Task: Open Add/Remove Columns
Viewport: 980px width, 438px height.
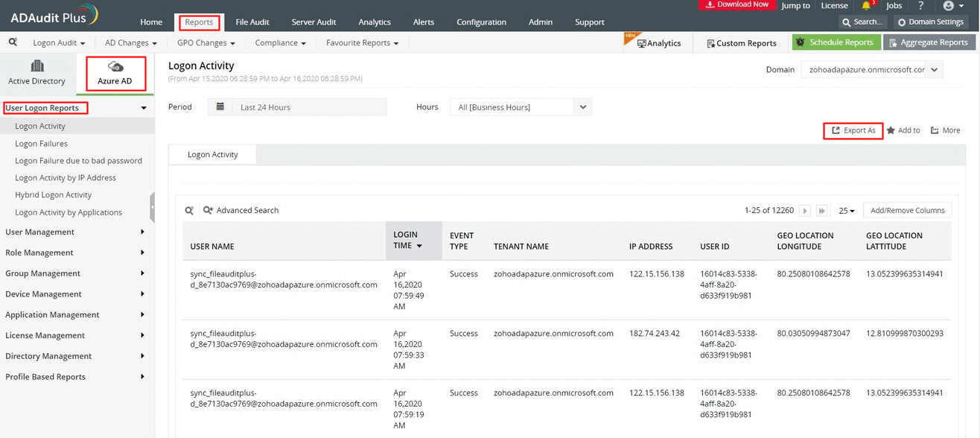Action: click(907, 210)
